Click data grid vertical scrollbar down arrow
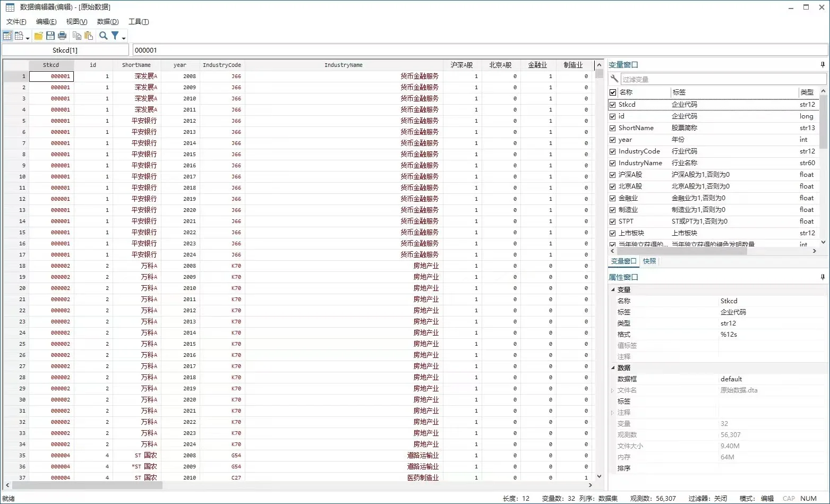The width and height of the screenshot is (830, 504). [x=599, y=476]
